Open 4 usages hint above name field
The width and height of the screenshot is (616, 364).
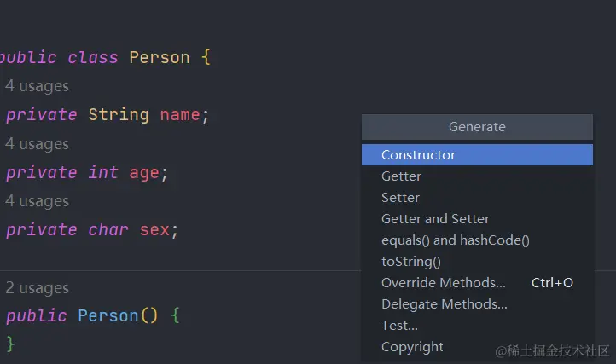[37, 86]
